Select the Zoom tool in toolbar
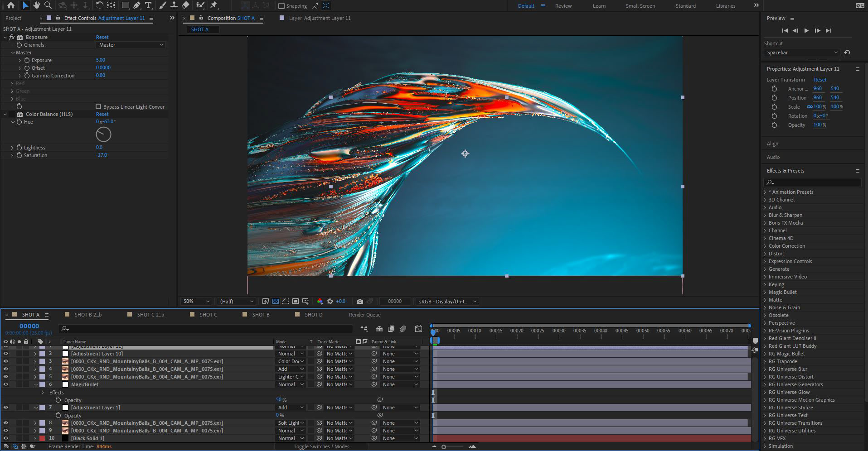The image size is (868, 451). pyautogui.click(x=48, y=5)
